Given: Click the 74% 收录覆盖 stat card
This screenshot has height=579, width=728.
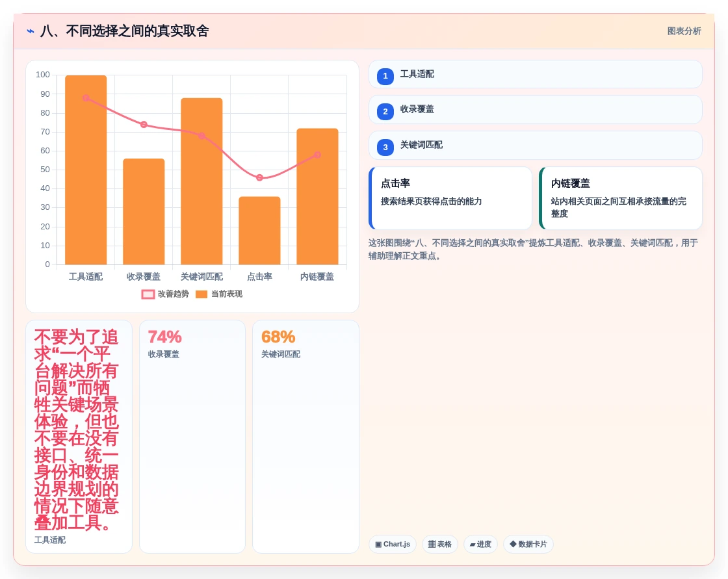Looking at the screenshot, I should (x=192, y=437).
